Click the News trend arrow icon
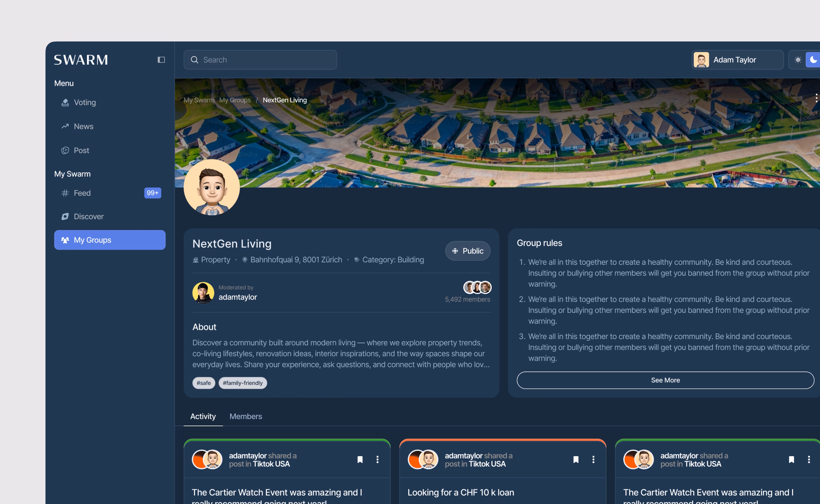The height and width of the screenshot is (504, 820). [65, 126]
